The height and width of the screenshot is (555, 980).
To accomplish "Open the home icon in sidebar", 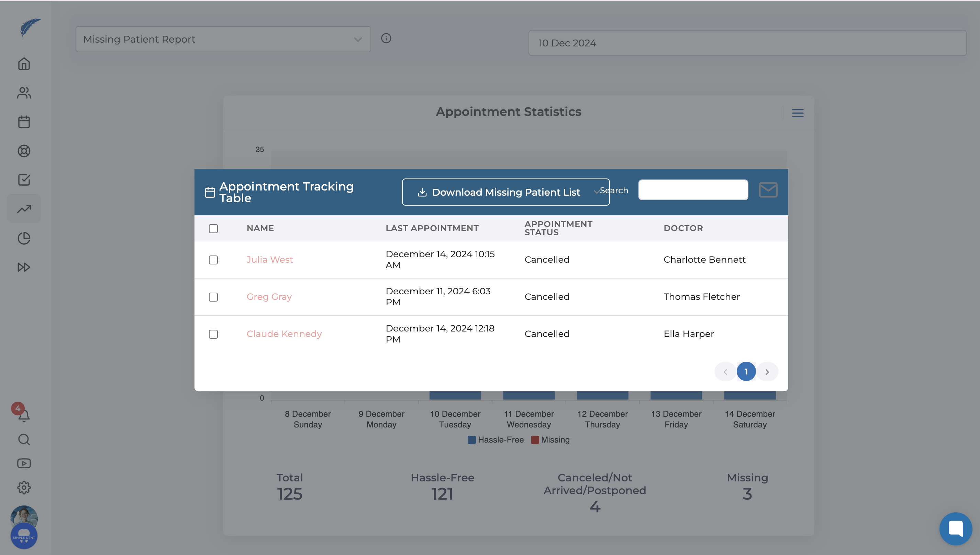I will 24,64.
